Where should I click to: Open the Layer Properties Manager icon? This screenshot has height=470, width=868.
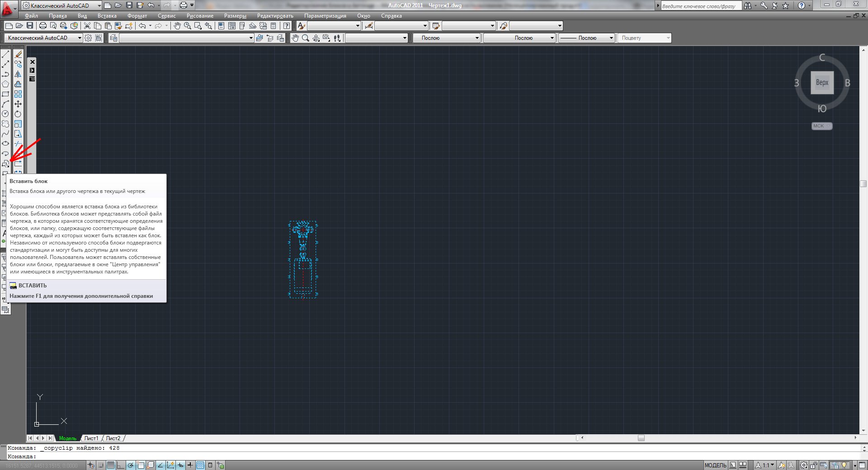[x=113, y=38]
